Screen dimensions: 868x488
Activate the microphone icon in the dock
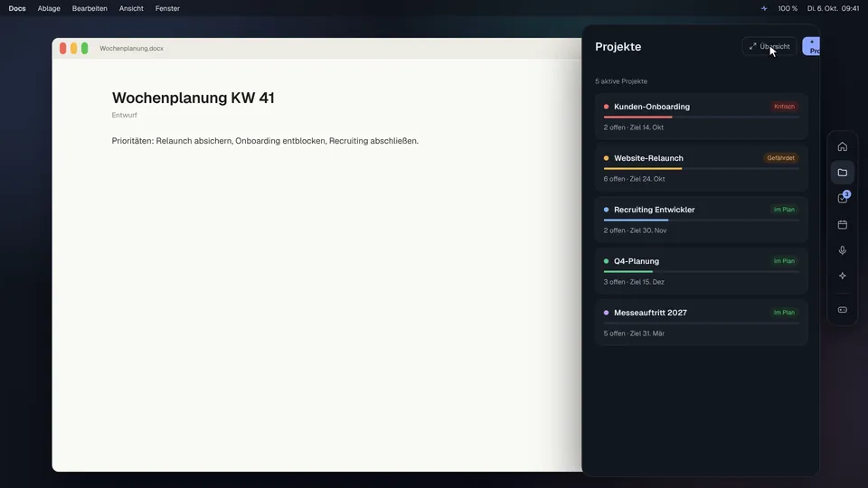842,250
